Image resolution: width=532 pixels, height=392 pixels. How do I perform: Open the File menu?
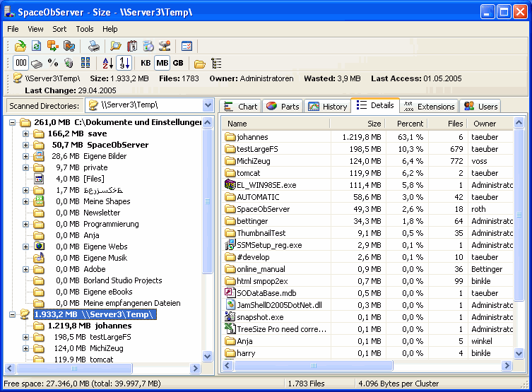tap(13, 29)
